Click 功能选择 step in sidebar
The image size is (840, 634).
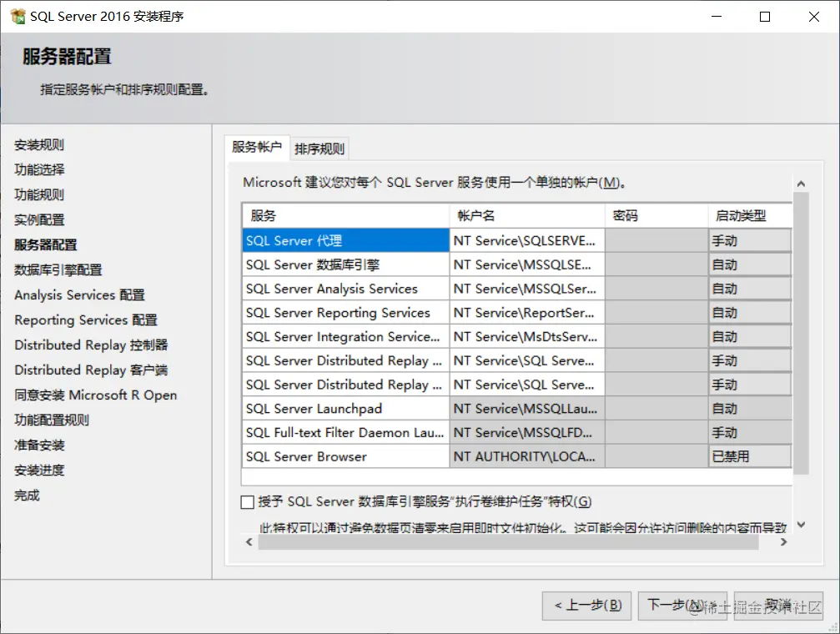click(39, 170)
